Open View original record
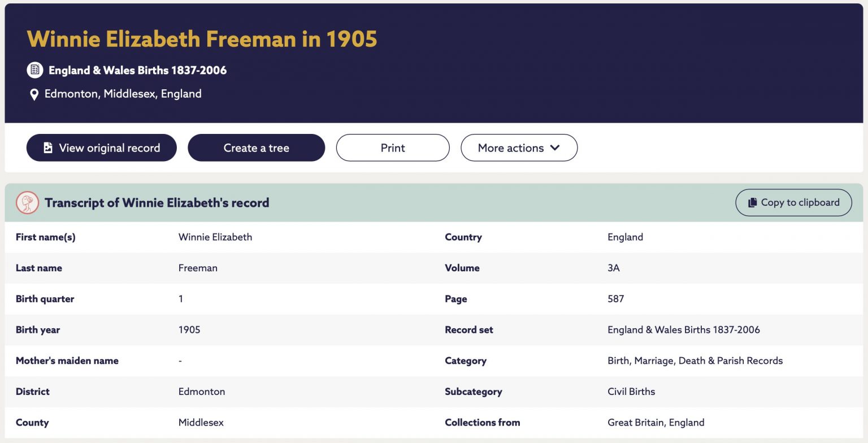 pos(102,147)
